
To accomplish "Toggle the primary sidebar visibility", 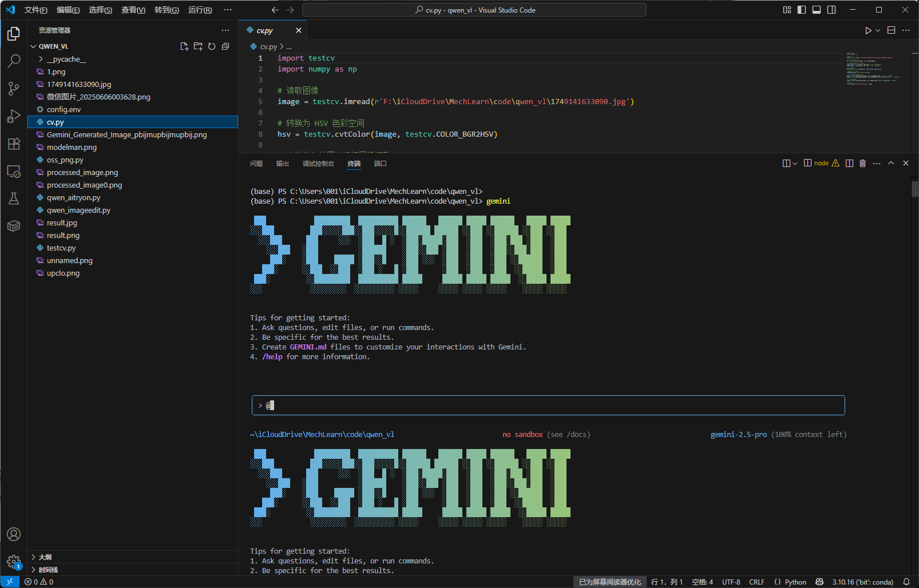I will (802, 10).
